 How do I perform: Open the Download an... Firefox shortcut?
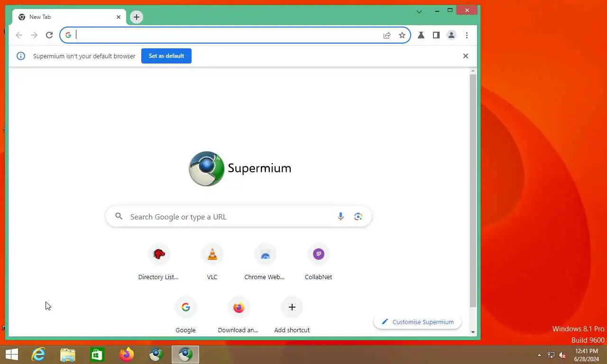tap(239, 316)
